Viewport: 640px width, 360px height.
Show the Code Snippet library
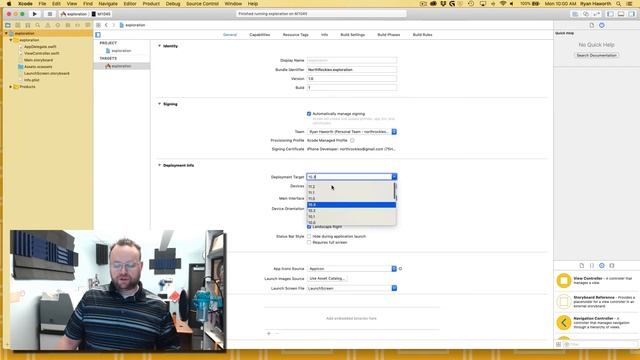coord(592,266)
